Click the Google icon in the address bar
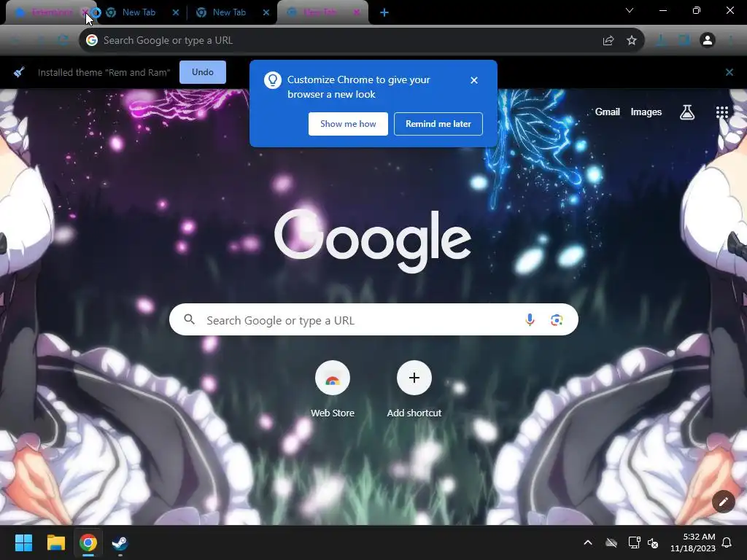The image size is (747, 560). [x=92, y=41]
